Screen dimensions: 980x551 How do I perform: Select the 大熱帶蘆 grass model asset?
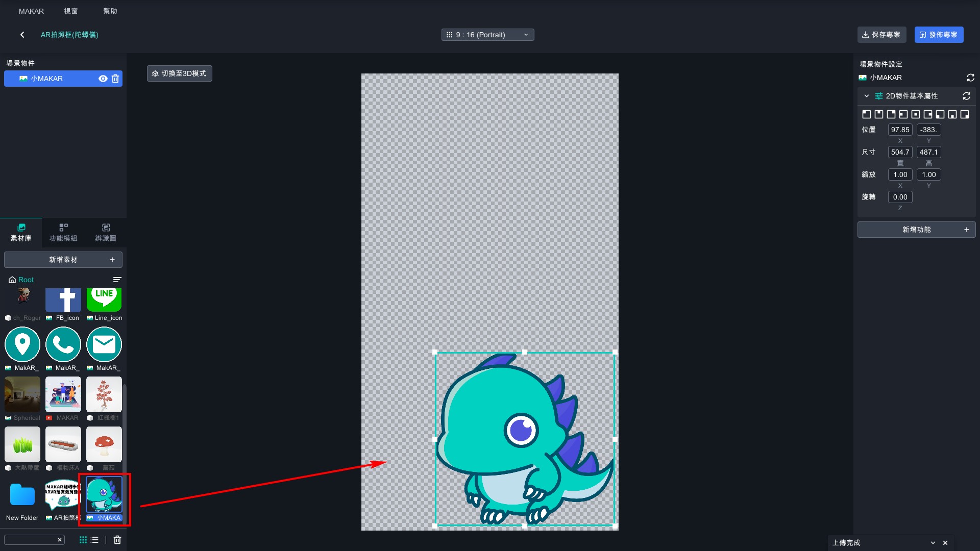22,444
